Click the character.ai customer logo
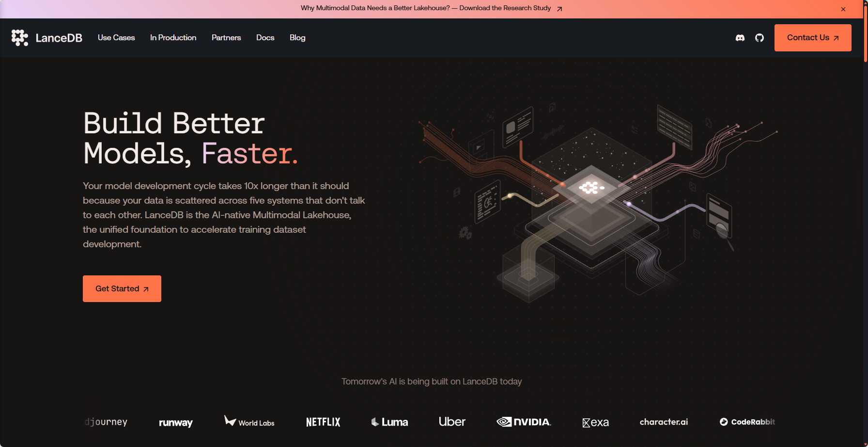 (664, 422)
